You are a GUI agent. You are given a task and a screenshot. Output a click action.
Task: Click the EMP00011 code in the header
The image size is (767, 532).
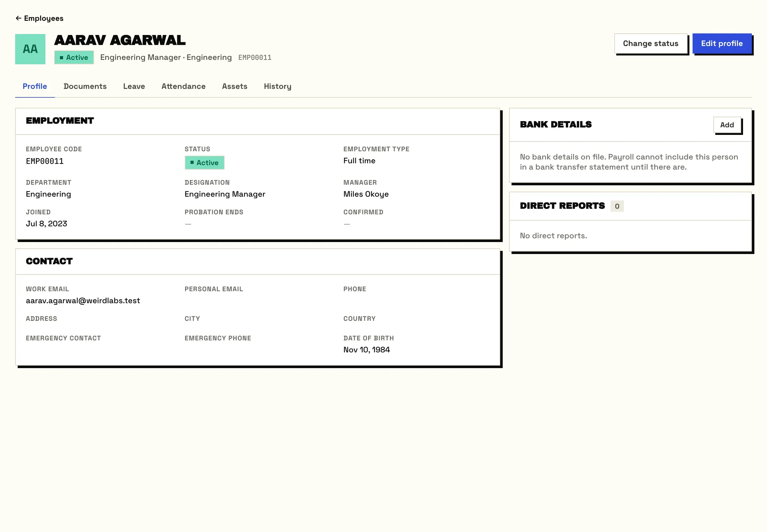(x=255, y=58)
